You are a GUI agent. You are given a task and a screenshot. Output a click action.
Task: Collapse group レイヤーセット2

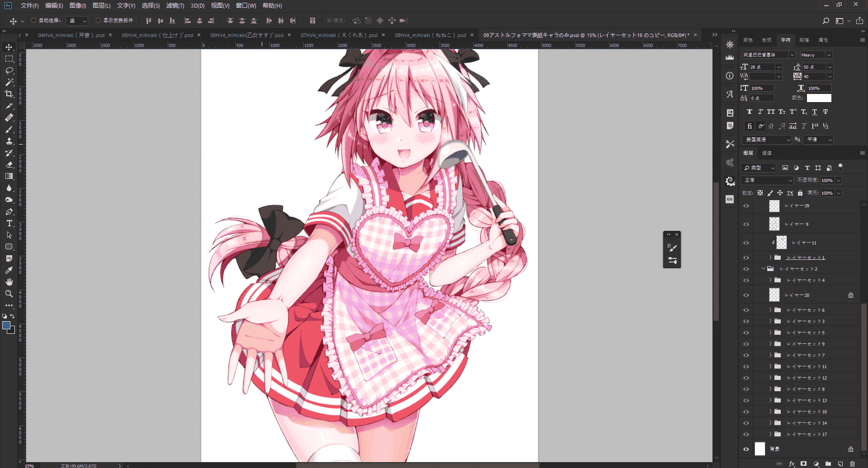click(x=763, y=269)
